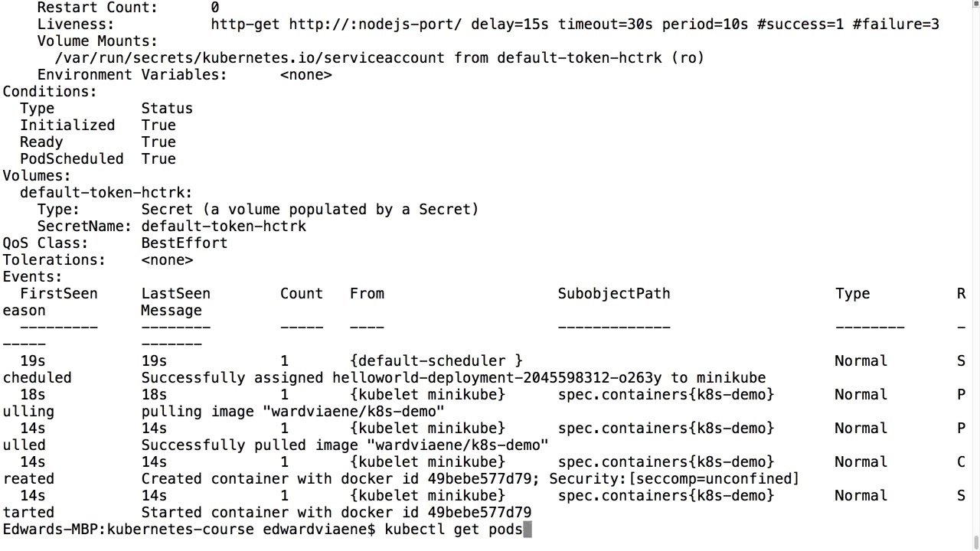Click the Liveness probe http-get URL
980x551 pixels.
click(375, 24)
